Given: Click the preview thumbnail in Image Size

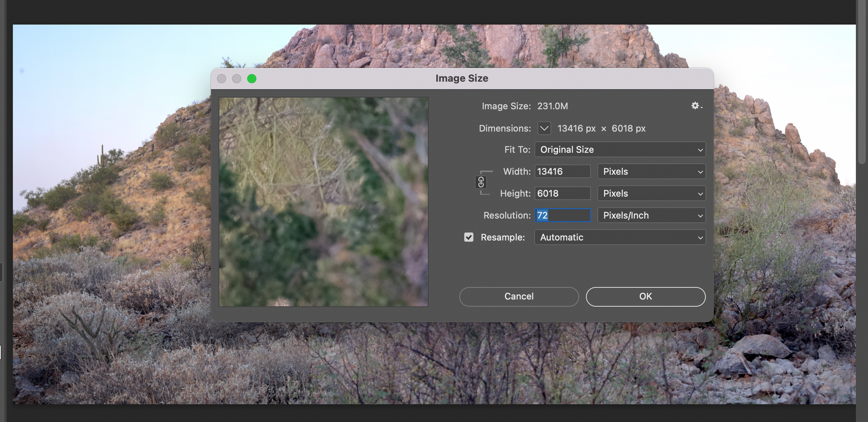Looking at the screenshot, I should coord(324,202).
